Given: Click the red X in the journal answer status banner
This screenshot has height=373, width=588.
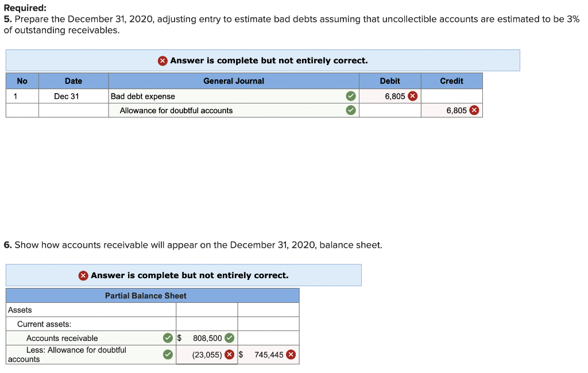Looking at the screenshot, I should (x=163, y=60).
